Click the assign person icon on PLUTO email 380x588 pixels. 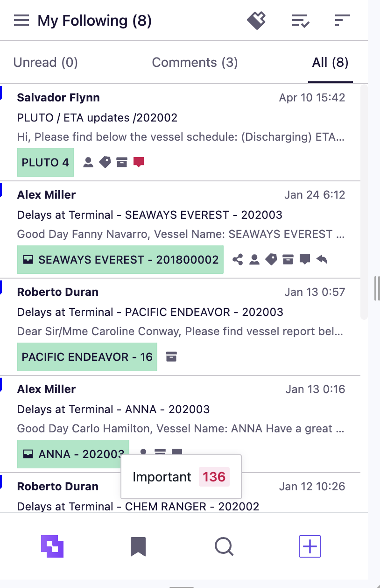point(88,162)
